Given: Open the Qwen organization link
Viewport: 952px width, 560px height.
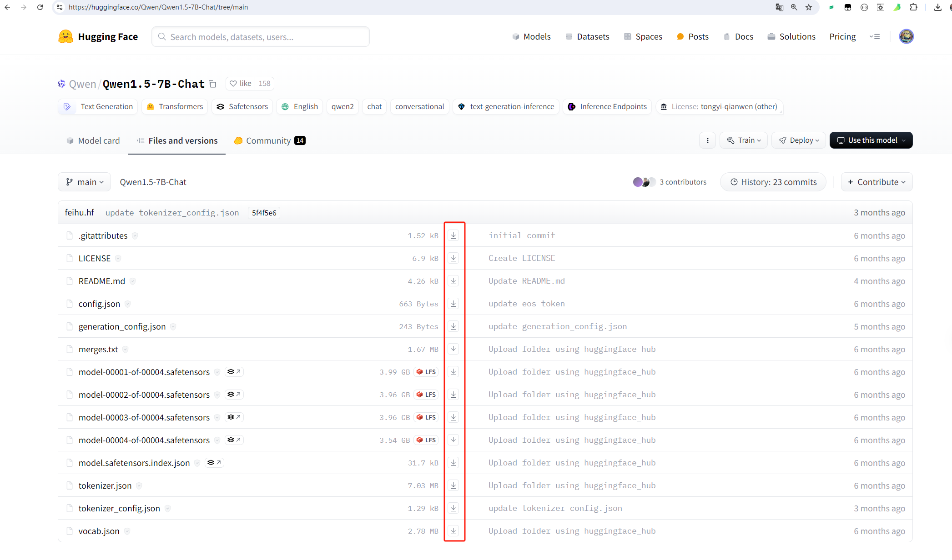Looking at the screenshot, I should (82, 84).
